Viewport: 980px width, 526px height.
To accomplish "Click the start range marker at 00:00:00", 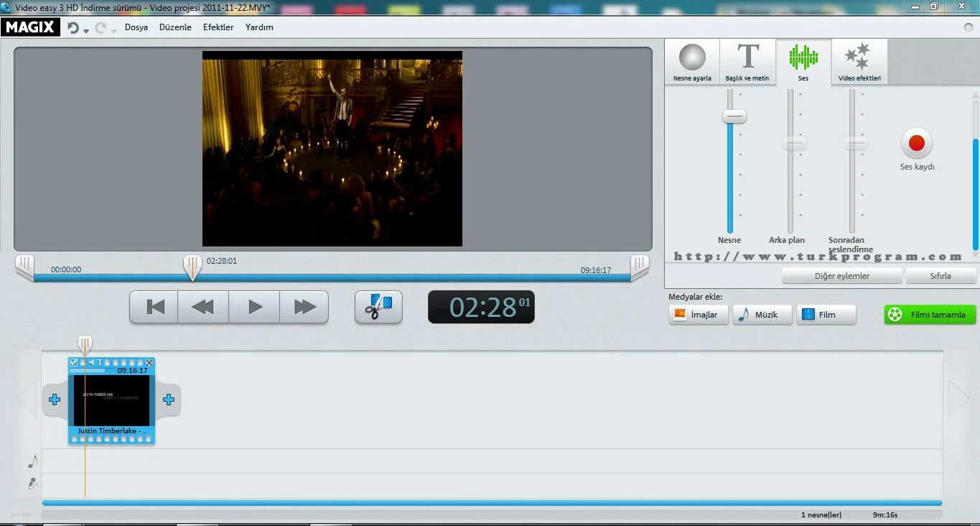I will (x=24, y=268).
